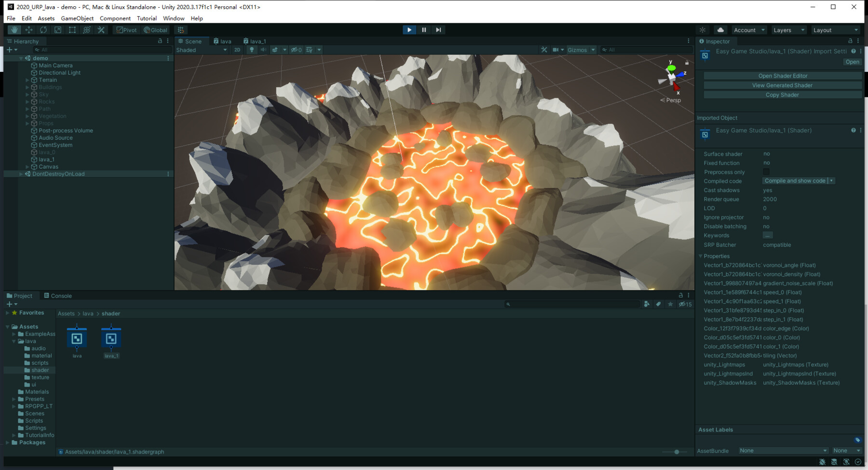The height and width of the screenshot is (470, 868).
Task: Toggle scene view lighting with the bulb icon
Action: click(x=252, y=50)
